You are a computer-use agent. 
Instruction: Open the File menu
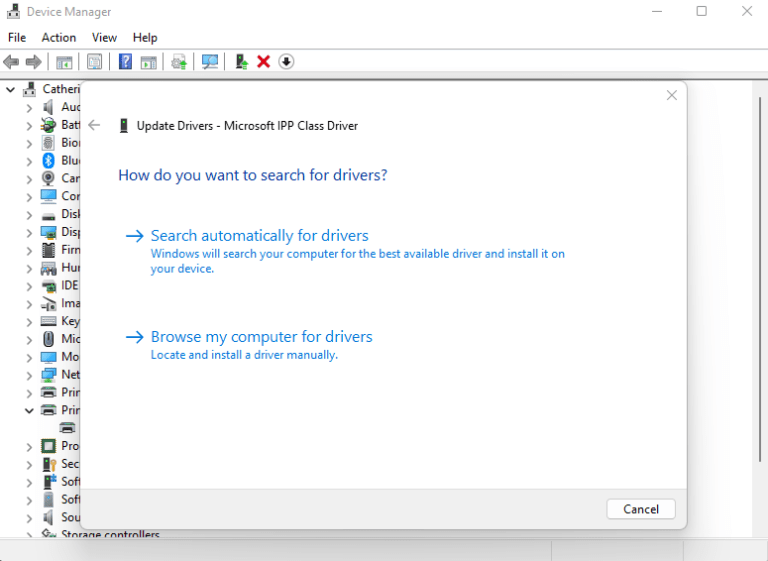[x=17, y=37]
